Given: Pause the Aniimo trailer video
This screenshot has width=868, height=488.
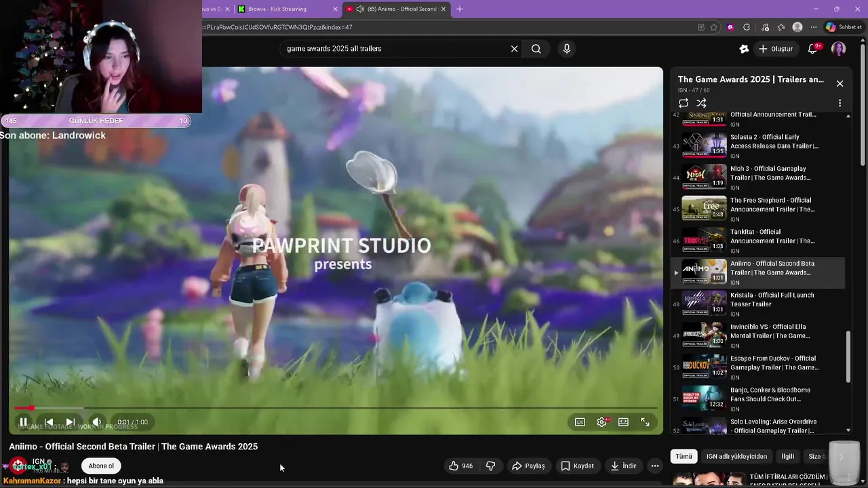Looking at the screenshot, I should 23,422.
